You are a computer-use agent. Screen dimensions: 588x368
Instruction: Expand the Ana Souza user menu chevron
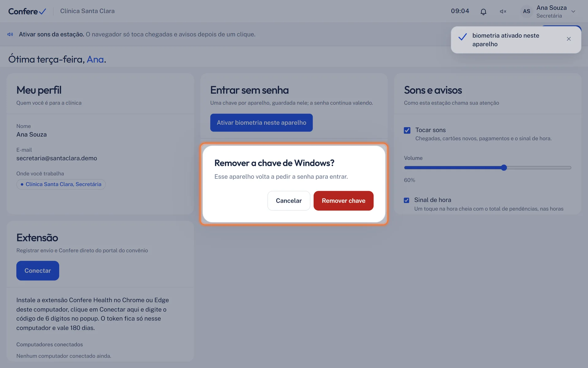[573, 12]
